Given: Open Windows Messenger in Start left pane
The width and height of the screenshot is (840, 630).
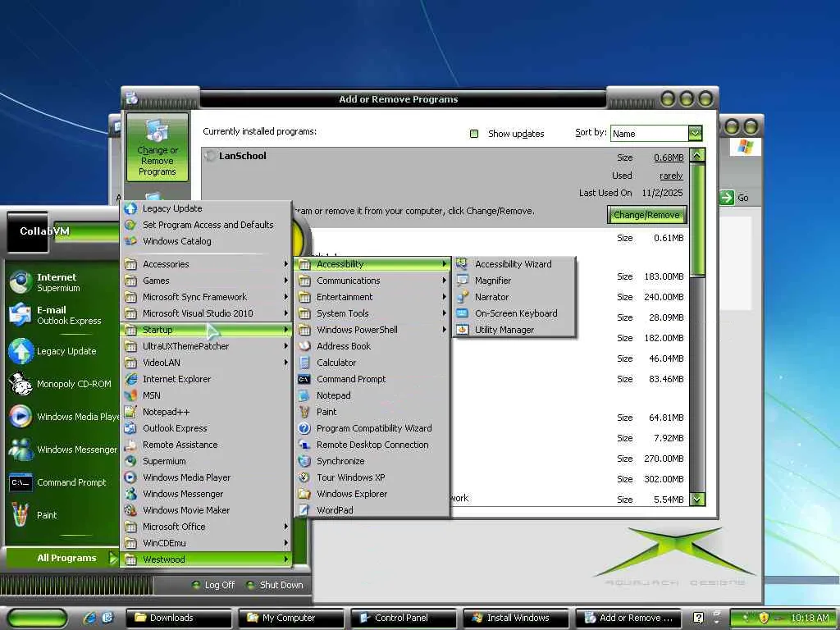Looking at the screenshot, I should pyautogui.click(x=62, y=450).
